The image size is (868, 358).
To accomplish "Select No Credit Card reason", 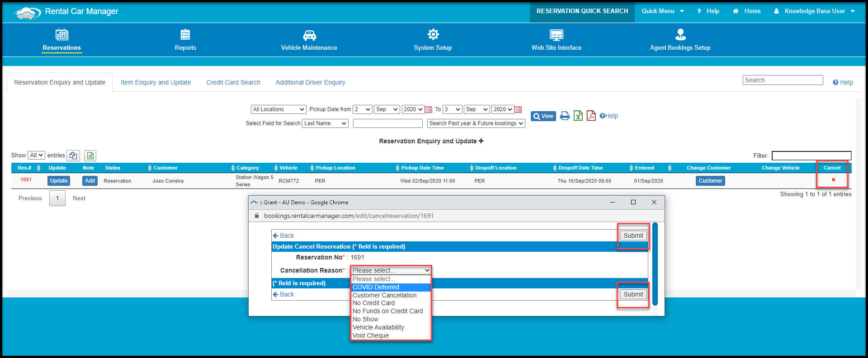I will [x=391, y=303].
